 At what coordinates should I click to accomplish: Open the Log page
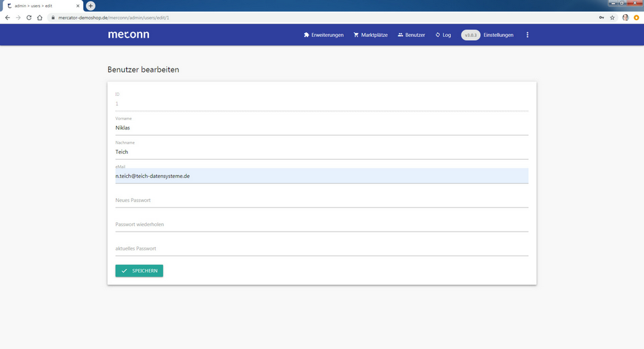coord(443,35)
